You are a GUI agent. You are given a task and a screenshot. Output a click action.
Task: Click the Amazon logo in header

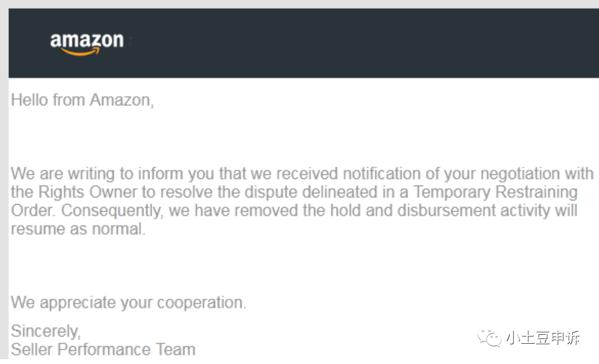click(x=87, y=43)
